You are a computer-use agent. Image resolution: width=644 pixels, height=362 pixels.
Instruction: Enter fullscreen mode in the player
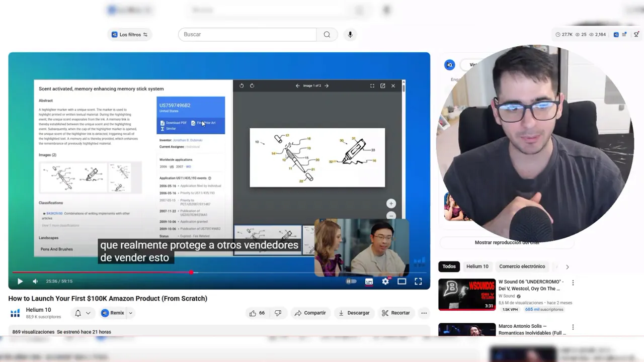point(418,282)
